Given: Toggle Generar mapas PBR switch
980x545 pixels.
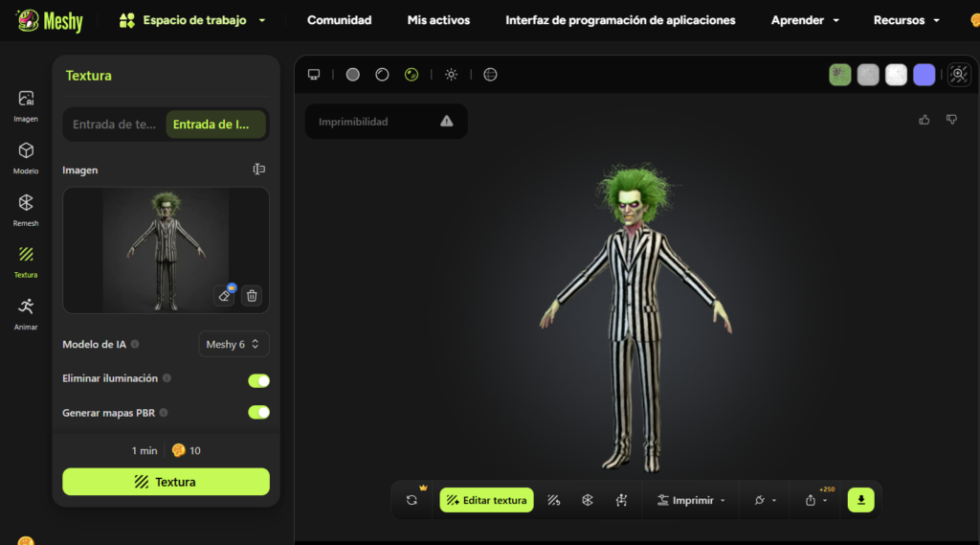Looking at the screenshot, I should (x=258, y=413).
